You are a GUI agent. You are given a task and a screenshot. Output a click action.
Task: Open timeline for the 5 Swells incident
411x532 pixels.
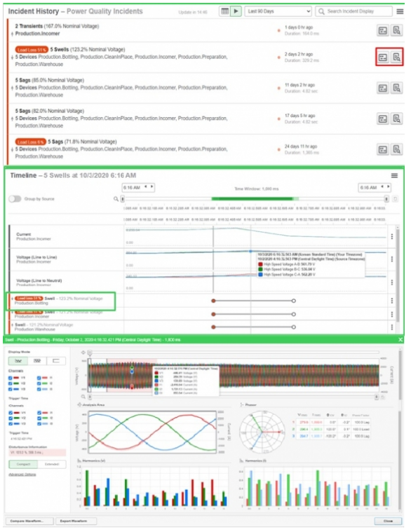pyautogui.click(x=383, y=57)
